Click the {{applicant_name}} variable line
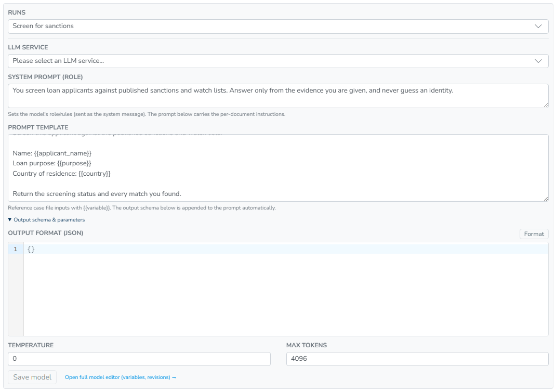The image size is (556, 392). pyautogui.click(x=52, y=153)
